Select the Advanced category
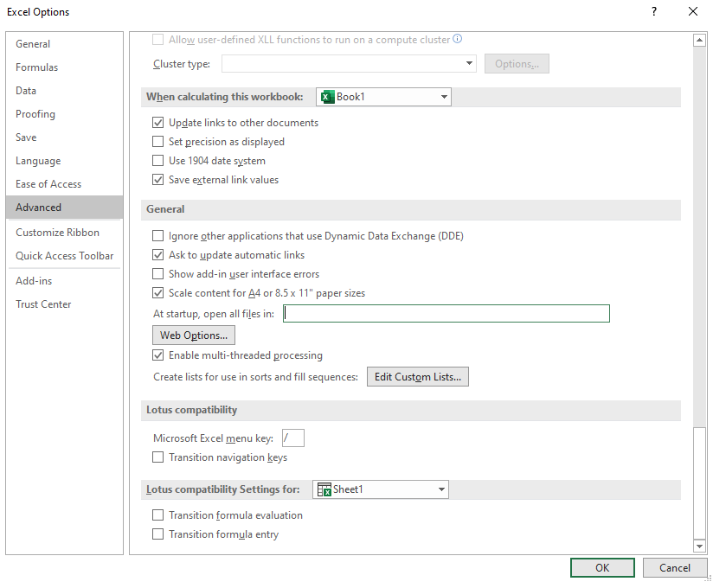 pyautogui.click(x=64, y=208)
